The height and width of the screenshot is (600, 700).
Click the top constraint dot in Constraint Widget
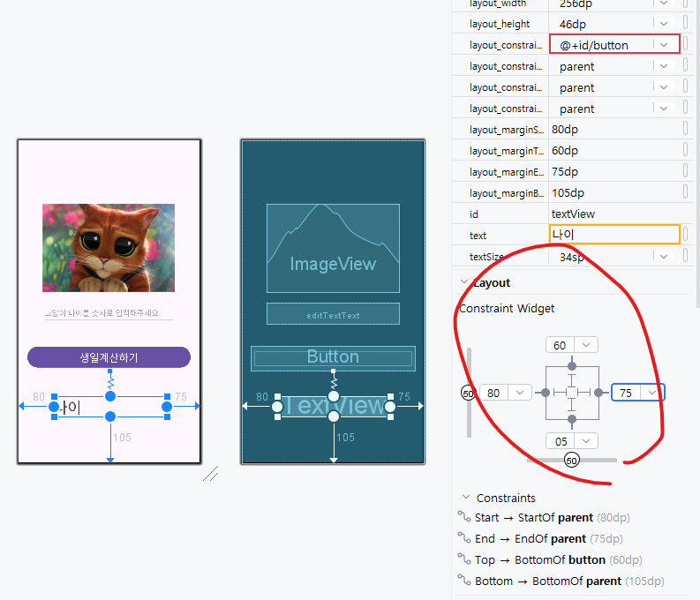tap(572, 366)
